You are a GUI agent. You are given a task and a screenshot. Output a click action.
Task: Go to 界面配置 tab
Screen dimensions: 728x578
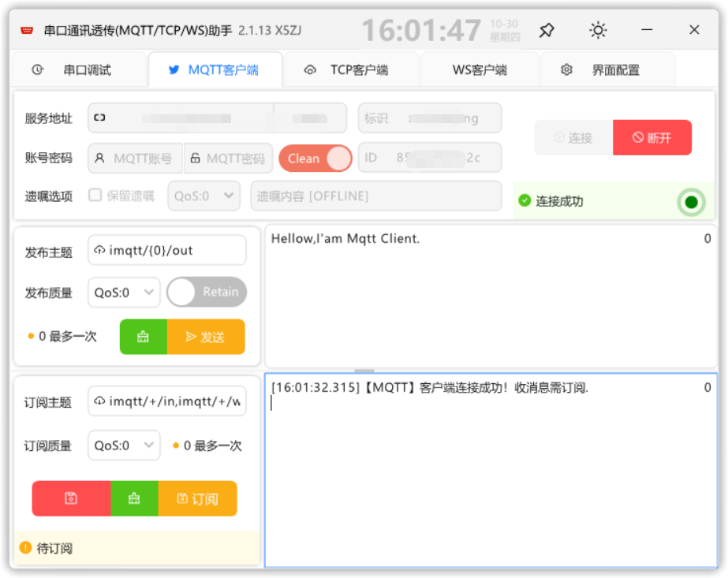[x=607, y=70]
